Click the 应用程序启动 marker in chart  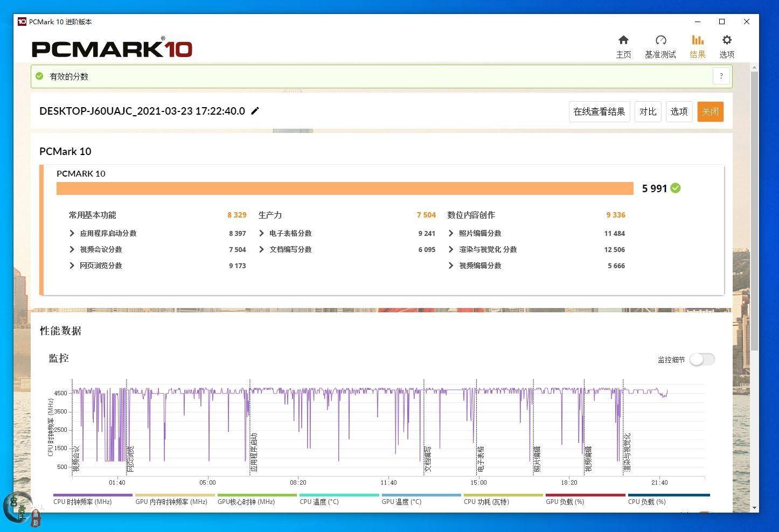[254, 453]
